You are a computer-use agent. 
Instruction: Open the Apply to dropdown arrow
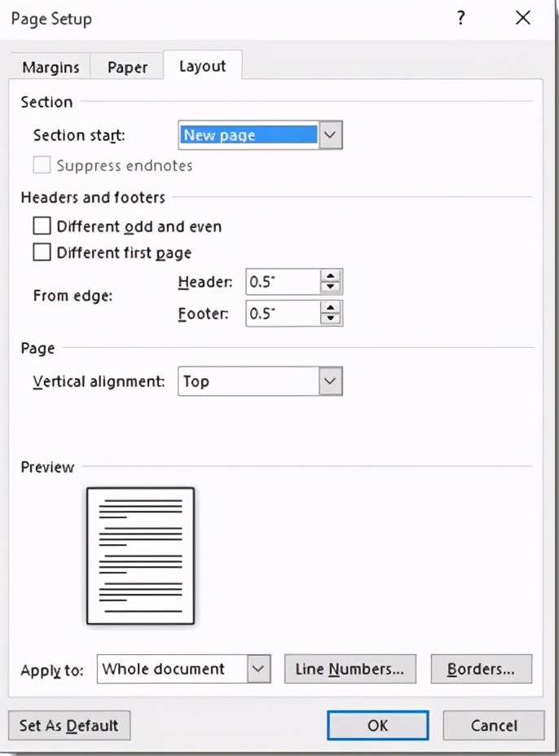258,669
